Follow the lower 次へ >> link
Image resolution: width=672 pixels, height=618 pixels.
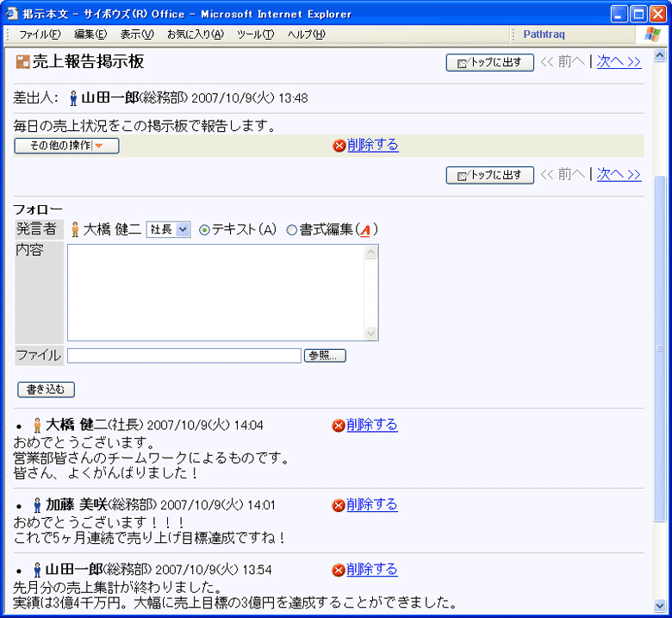pyautogui.click(x=619, y=175)
